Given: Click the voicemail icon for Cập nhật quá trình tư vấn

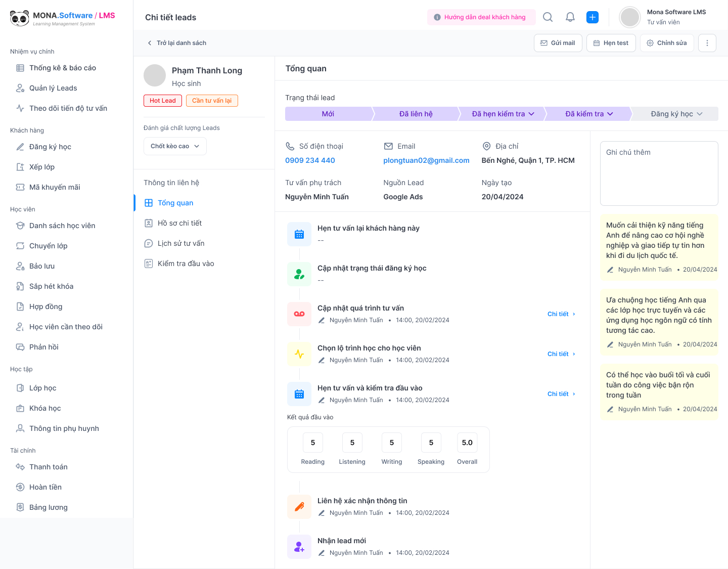Looking at the screenshot, I should 299,314.
